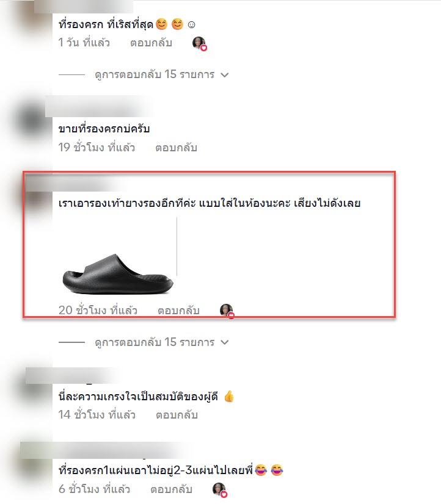Reply to the 1-day-old ที่รองครก comment
The height and width of the screenshot is (504, 441).
pyautogui.click(x=151, y=43)
